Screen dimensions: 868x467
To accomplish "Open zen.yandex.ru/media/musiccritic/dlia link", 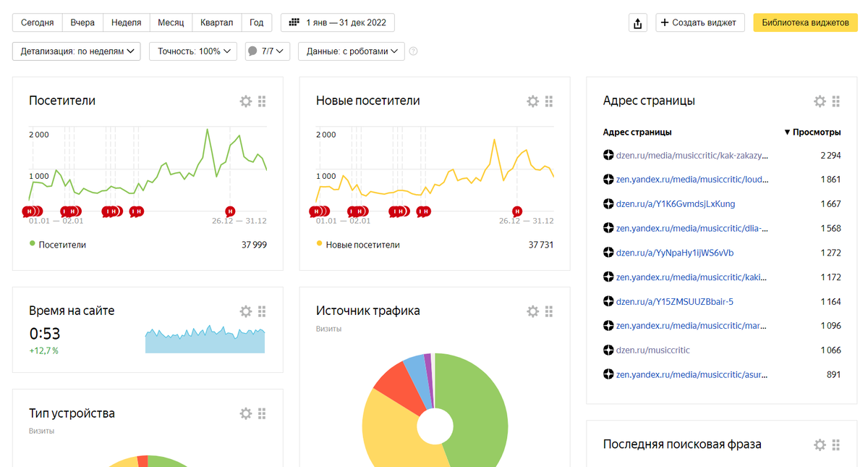I will point(692,228).
